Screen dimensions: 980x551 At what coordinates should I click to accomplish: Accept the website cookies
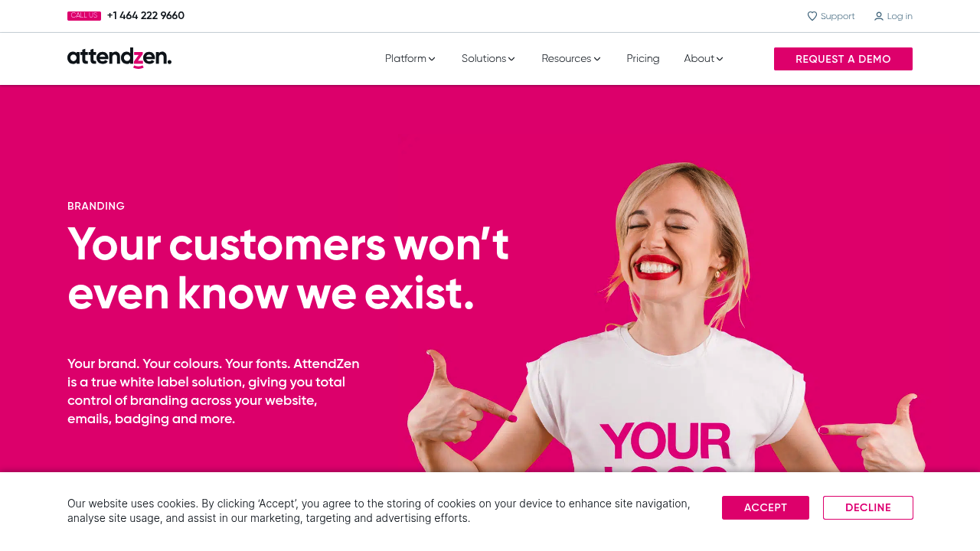[x=766, y=507]
